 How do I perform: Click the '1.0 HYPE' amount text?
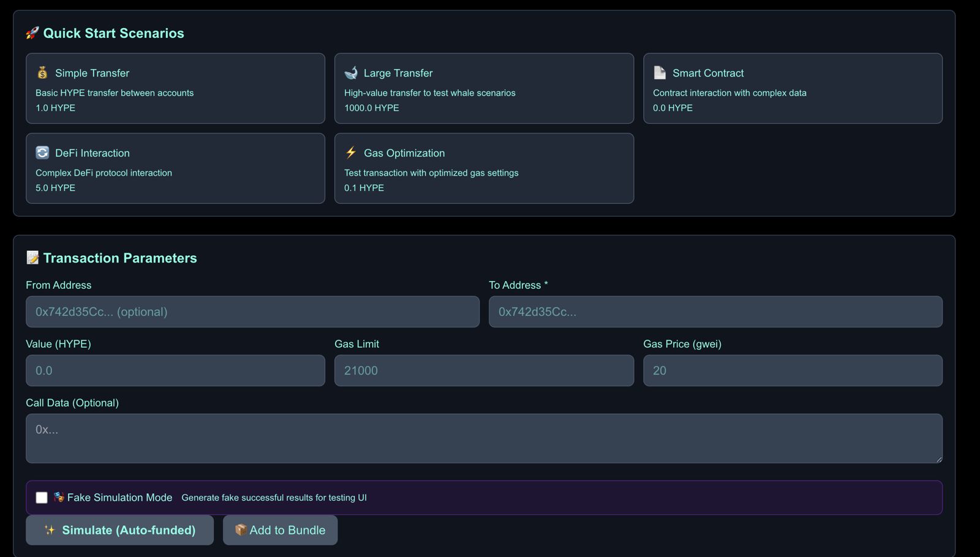55,108
